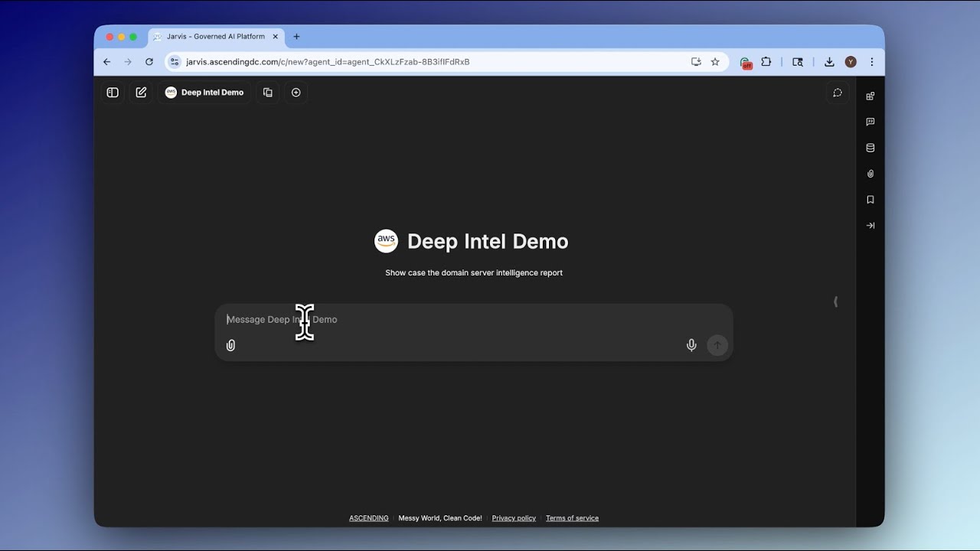Open the Deep Intel Demo agent selector
980x551 pixels.
(204, 93)
